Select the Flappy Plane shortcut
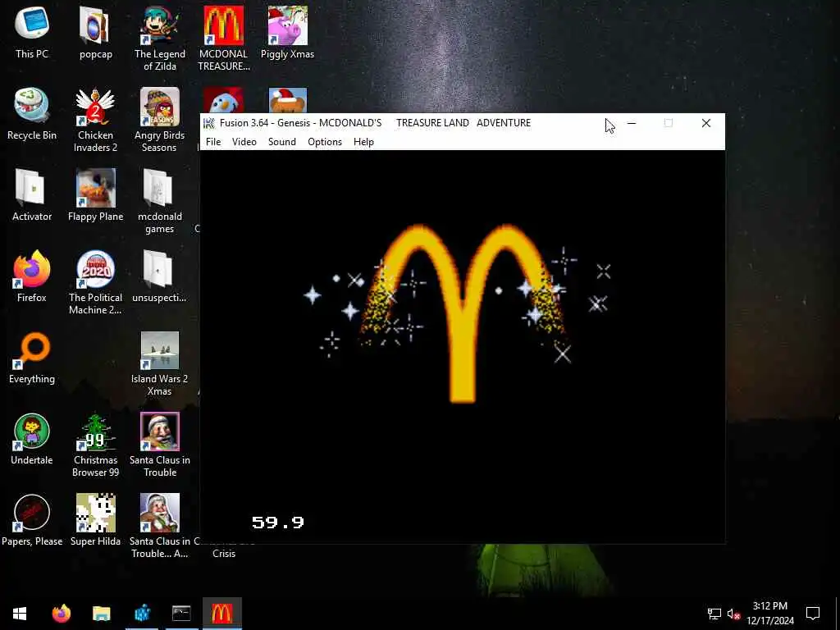Screen dimensions: 840x630 95,195
